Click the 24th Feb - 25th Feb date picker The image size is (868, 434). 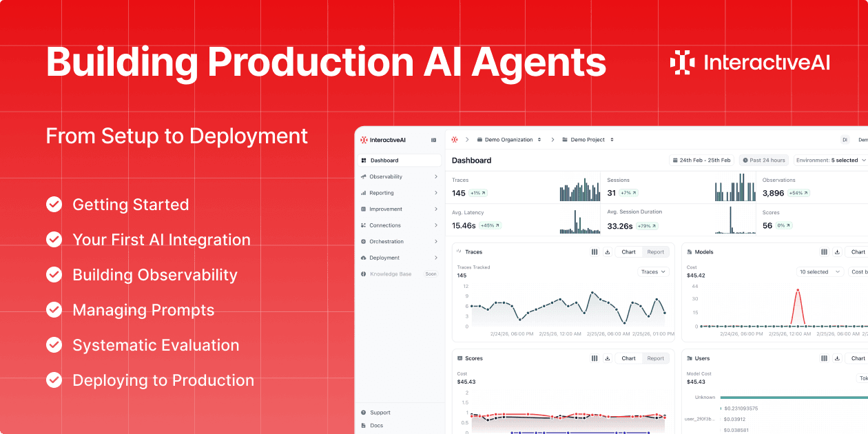coord(701,160)
